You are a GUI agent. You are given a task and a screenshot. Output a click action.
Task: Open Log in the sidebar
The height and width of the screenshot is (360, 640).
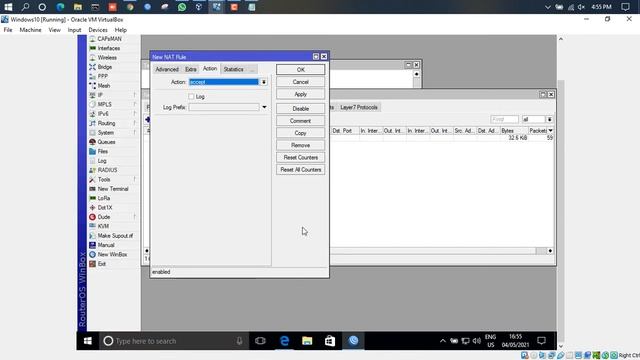[x=102, y=161]
